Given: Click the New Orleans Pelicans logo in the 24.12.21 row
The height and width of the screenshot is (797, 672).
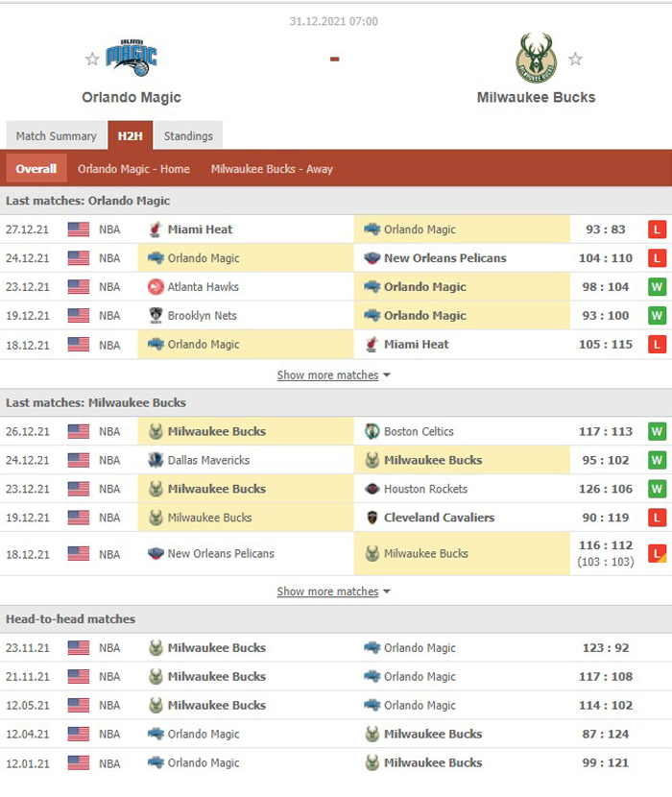Looking at the screenshot, I should click(x=372, y=258).
